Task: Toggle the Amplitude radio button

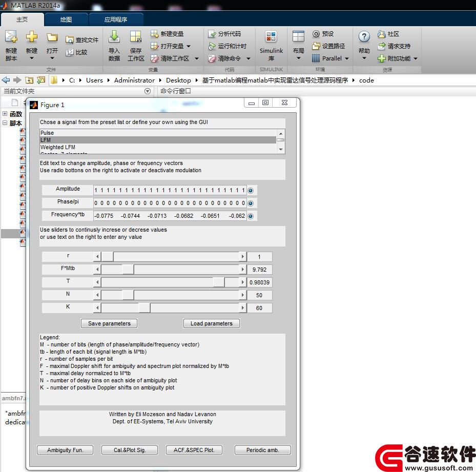Action: 251,191
